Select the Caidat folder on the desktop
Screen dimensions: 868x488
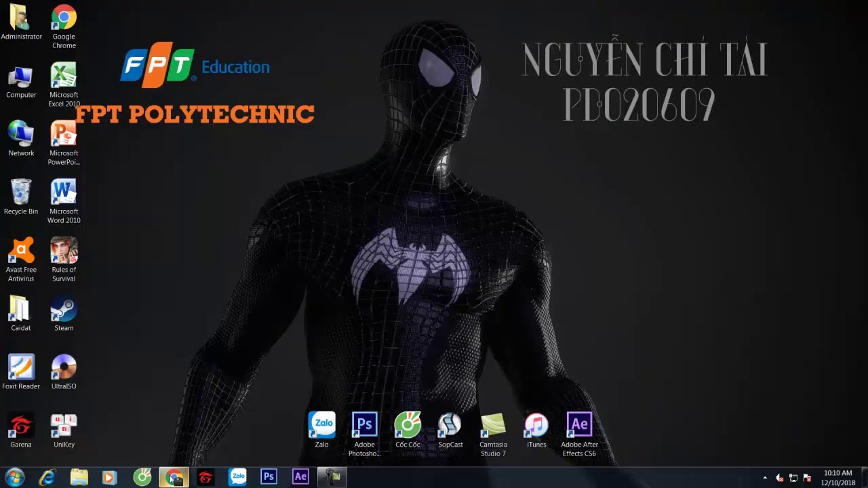click(x=21, y=314)
